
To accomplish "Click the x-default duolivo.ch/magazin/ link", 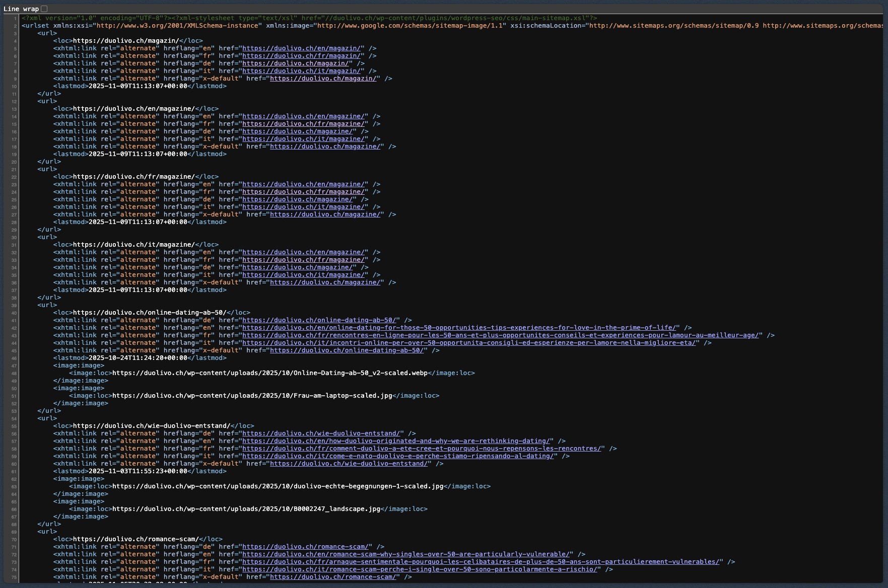I will (x=323, y=79).
